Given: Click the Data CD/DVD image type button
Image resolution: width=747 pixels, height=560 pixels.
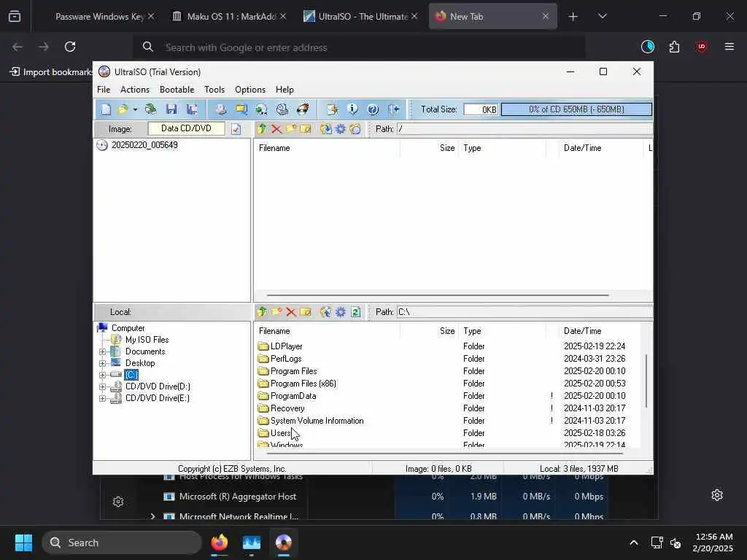Looking at the screenshot, I should point(186,128).
